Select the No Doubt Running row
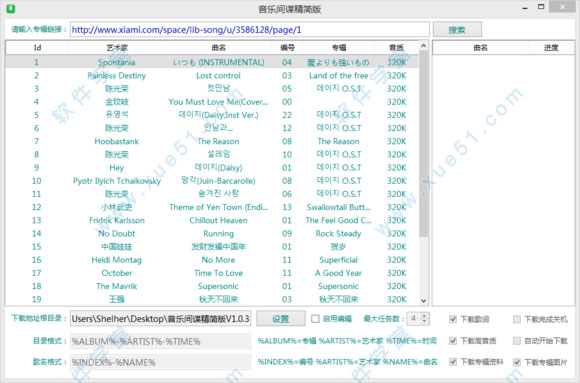 [x=212, y=234]
